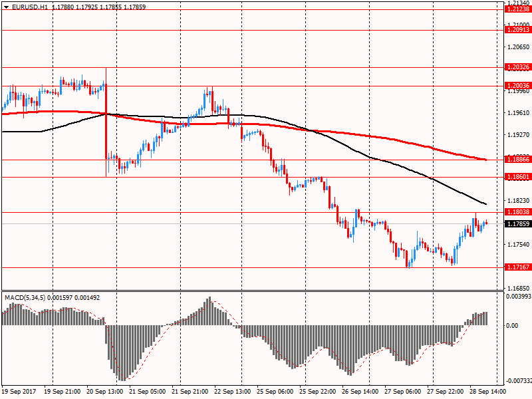Click the 19 Sep 2017 time axis label
The height and width of the screenshot is (399, 532).
point(19,392)
